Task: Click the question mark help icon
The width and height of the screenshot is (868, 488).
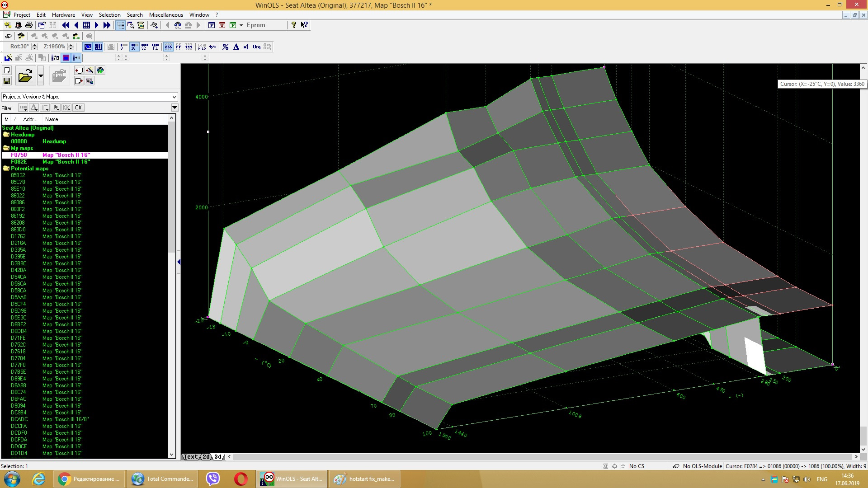Action: pyautogui.click(x=294, y=25)
